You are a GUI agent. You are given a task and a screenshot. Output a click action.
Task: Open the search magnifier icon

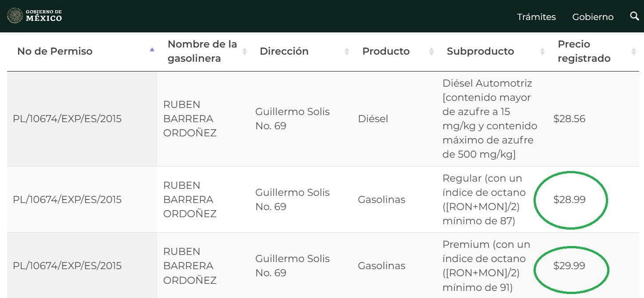point(634,16)
